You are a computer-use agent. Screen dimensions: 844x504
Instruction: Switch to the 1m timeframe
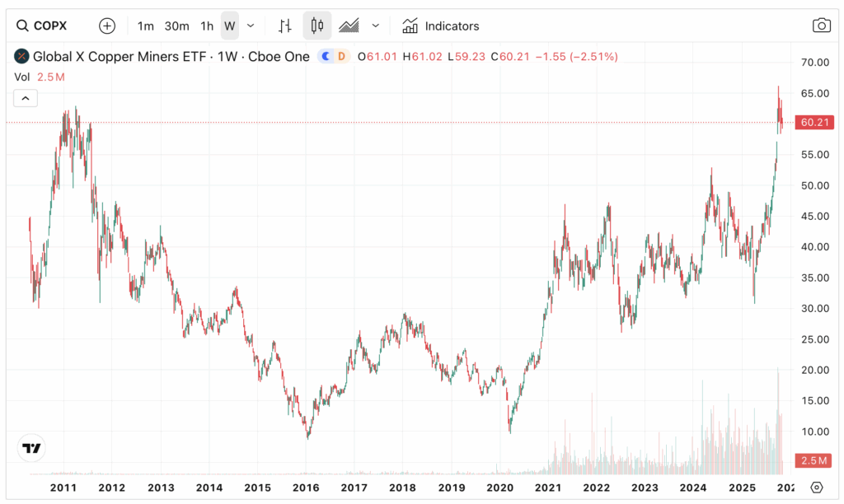(146, 26)
